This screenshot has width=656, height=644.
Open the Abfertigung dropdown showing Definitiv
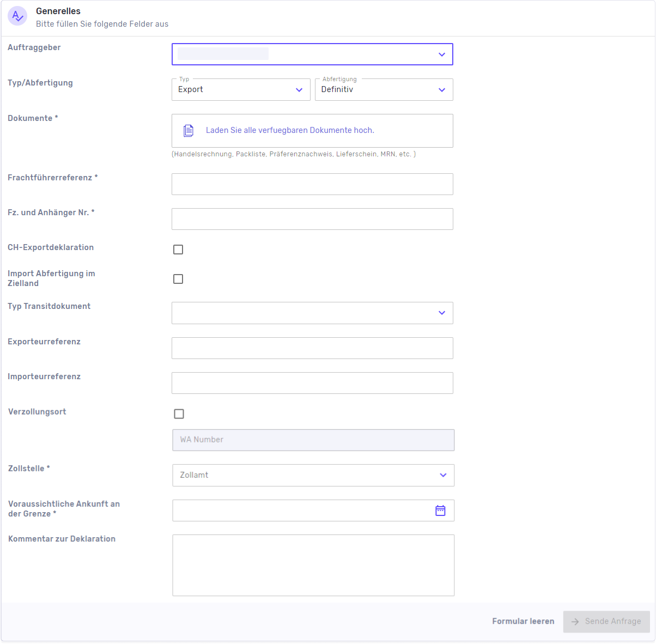tap(441, 89)
